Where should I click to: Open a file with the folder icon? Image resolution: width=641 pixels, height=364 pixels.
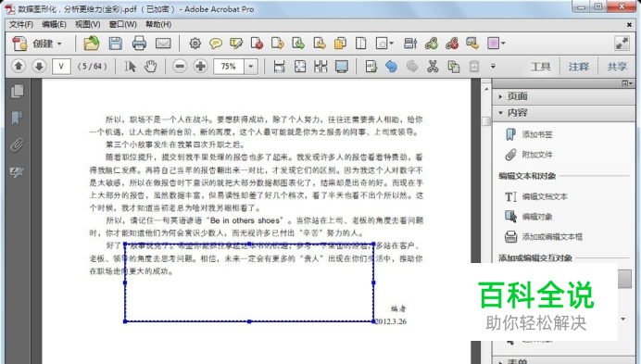pos(91,43)
